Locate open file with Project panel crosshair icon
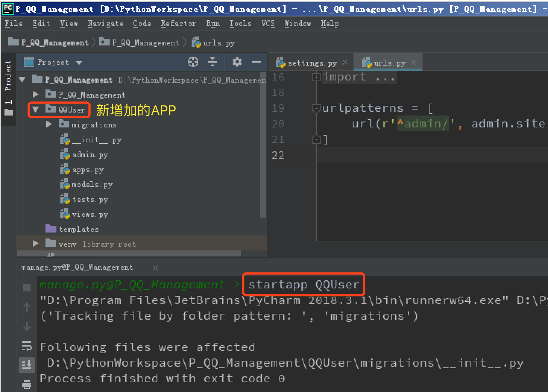 [193, 62]
